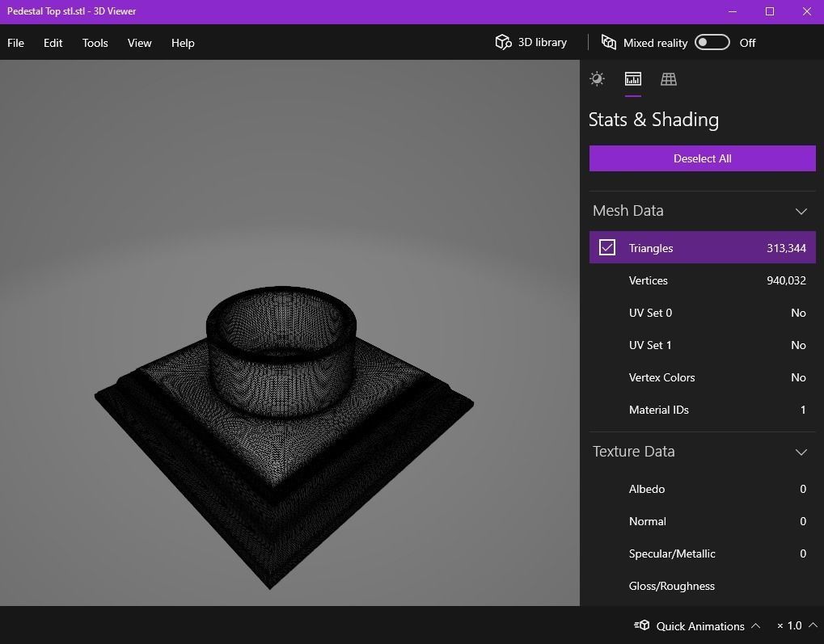Open the Help menu
Viewport: 824px width, 644px height.
point(183,43)
